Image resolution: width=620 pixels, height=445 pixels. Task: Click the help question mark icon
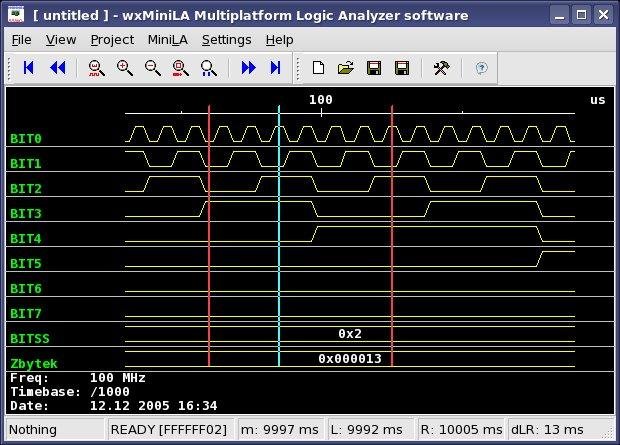[481, 68]
